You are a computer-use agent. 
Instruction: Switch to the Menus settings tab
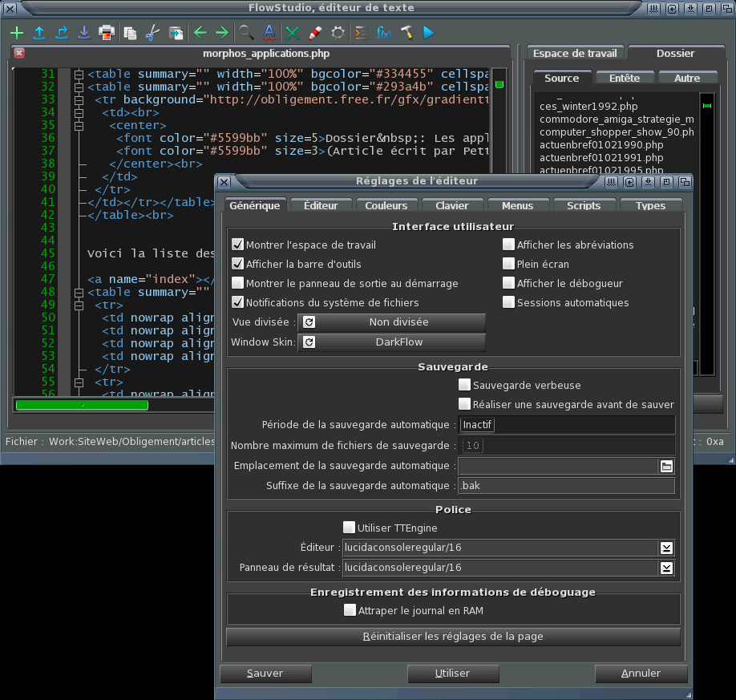[518, 205]
